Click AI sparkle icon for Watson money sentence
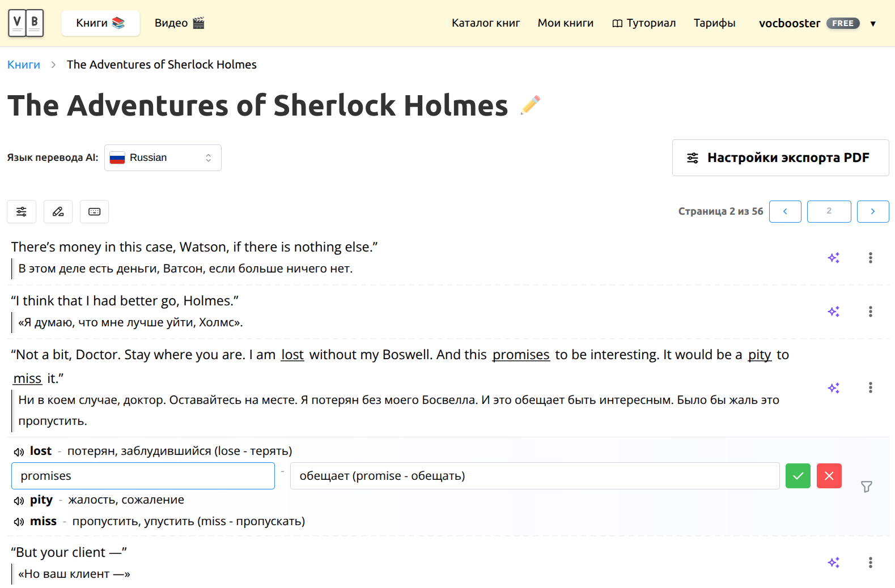895x588 pixels. [833, 258]
